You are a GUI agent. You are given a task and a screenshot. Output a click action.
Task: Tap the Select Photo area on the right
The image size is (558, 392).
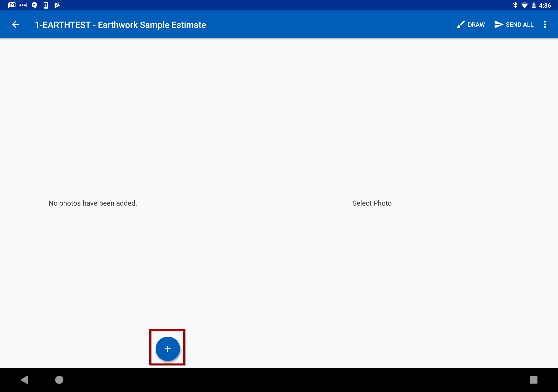coord(372,203)
